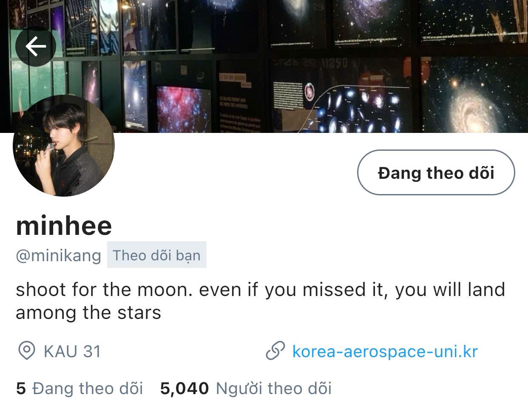528x420 pixels.
Task: Open minhee's profile picture
Action: 64,146
